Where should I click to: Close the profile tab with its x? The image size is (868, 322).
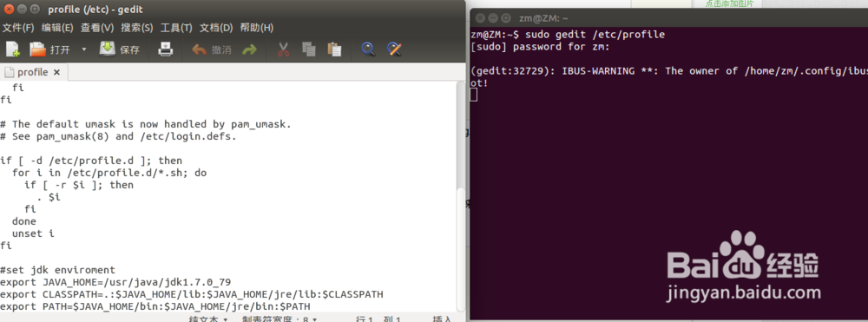(x=56, y=73)
